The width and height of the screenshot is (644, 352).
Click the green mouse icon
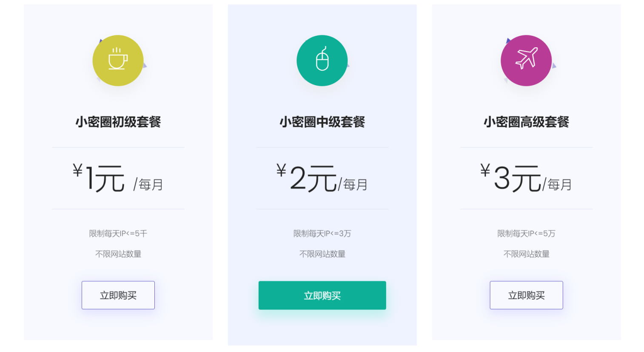[x=322, y=60]
